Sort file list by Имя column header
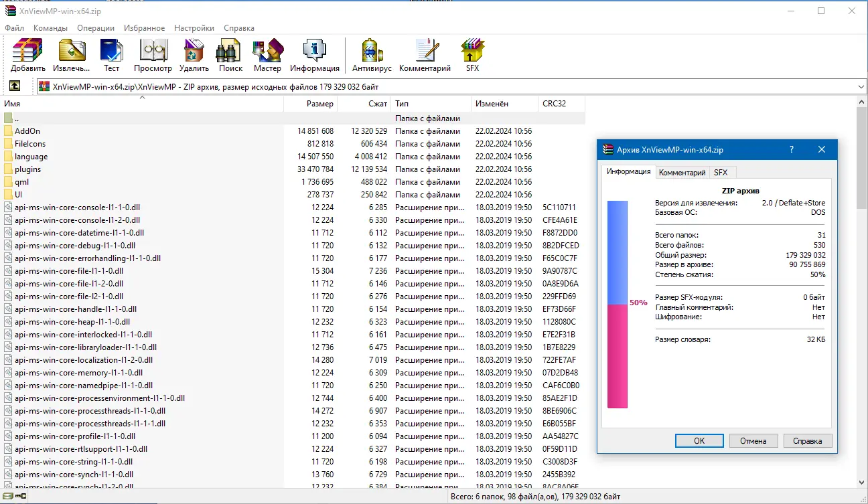 pos(142,104)
